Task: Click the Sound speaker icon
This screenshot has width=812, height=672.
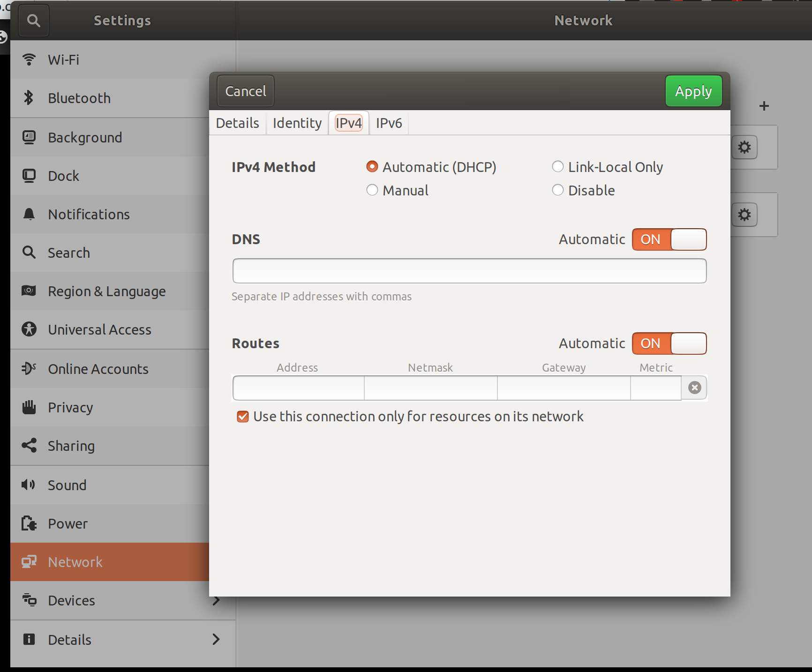Action: pos(29,485)
